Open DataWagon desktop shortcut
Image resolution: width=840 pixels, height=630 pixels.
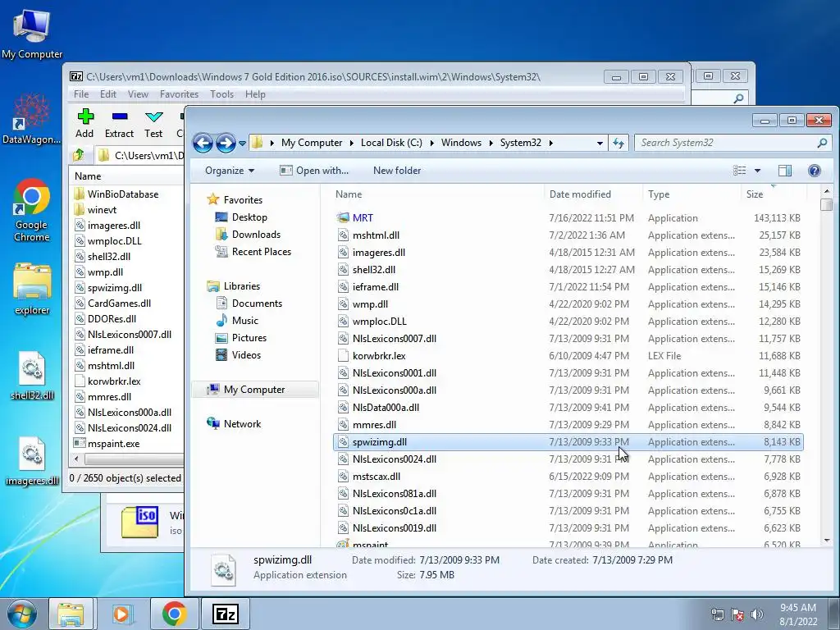(32, 118)
